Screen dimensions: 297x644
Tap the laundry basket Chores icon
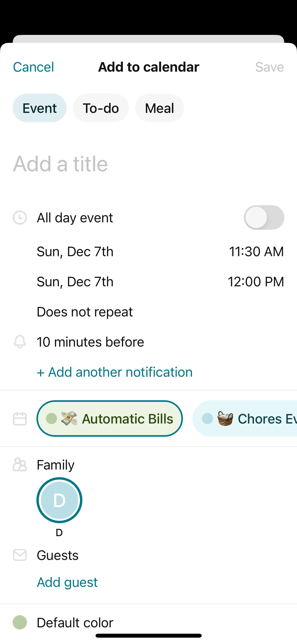(x=225, y=419)
